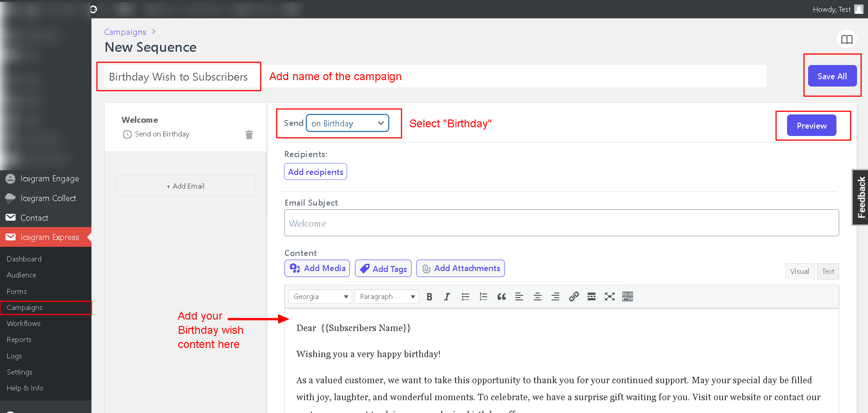This screenshot has height=413, width=868.
Task: Open the documentation book icon
Action: click(x=847, y=39)
